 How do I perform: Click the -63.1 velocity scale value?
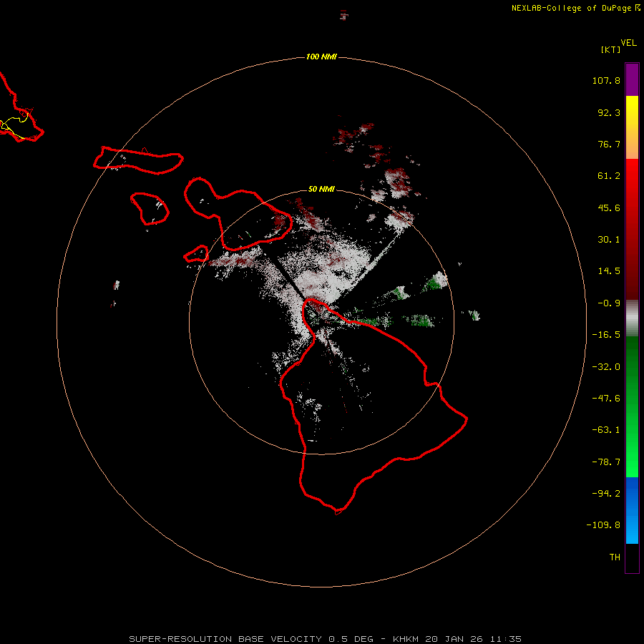coord(606,430)
